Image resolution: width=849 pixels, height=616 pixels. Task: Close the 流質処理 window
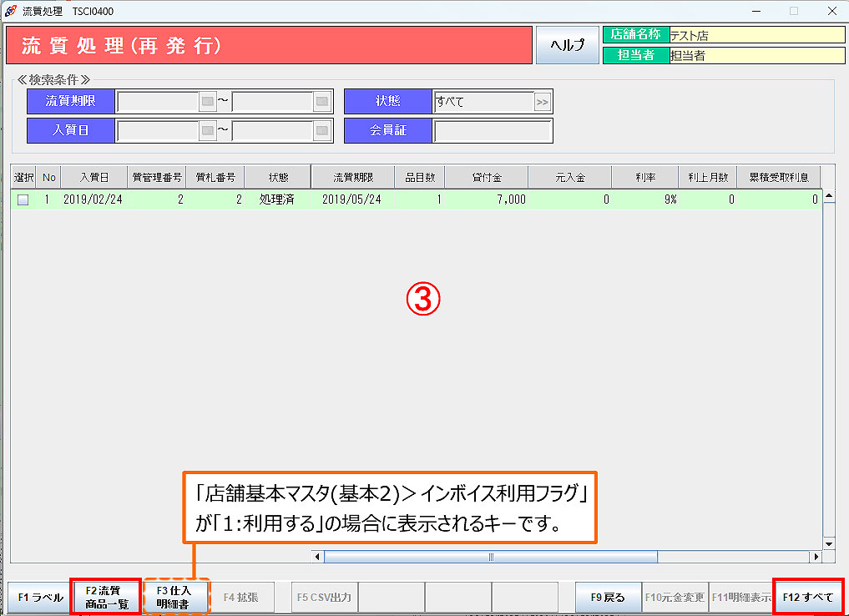pos(831,11)
